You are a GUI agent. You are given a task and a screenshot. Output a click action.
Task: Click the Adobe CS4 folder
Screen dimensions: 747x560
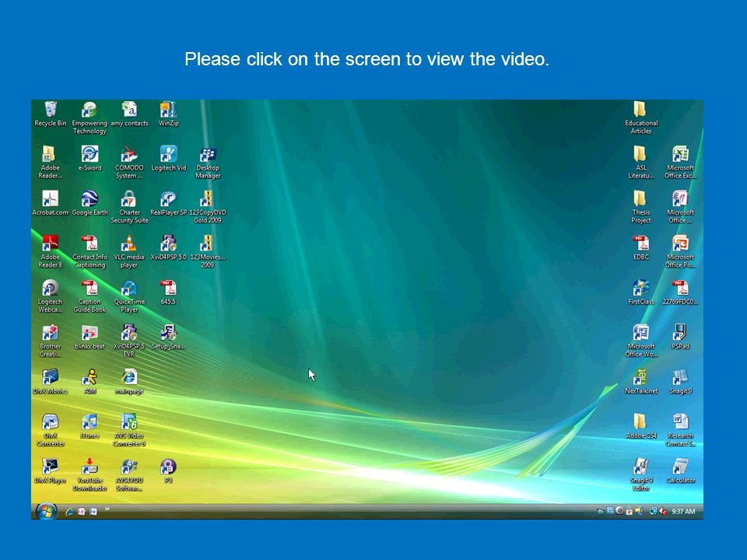pos(640,426)
